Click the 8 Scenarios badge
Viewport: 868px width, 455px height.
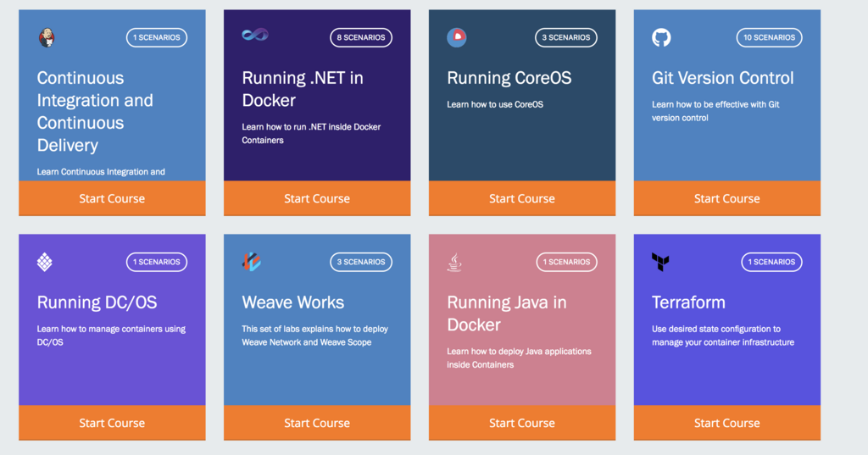pyautogui.click(x=361, y=37)
